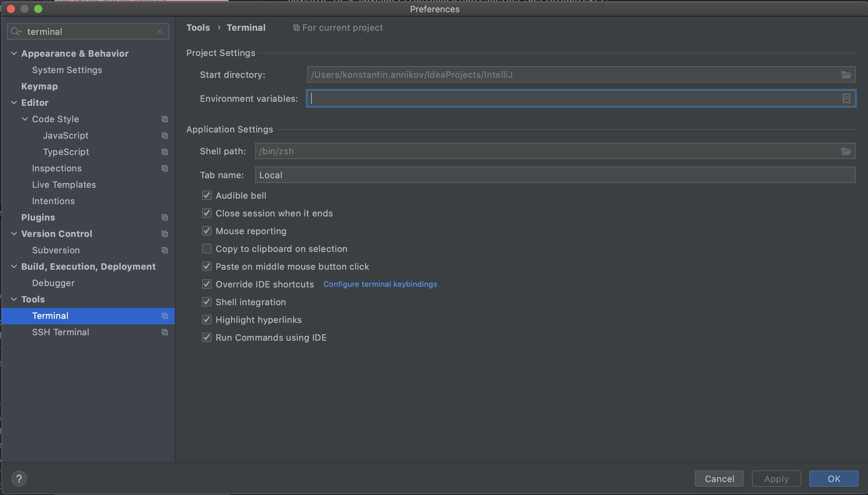Viewport: 868px width, 495px height.
Task: Enable Copy to clipboard on selection
Action: tap(207, 249)
